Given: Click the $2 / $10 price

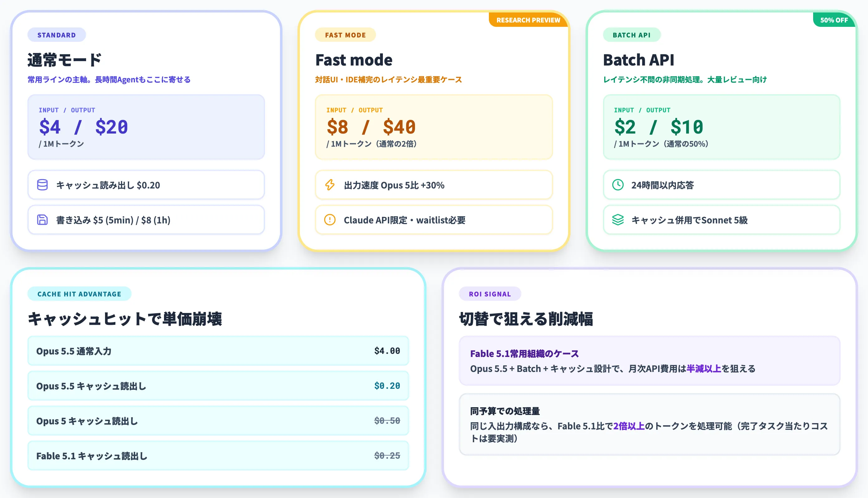Looking at the screenshot, I should (x=659, y=127).
